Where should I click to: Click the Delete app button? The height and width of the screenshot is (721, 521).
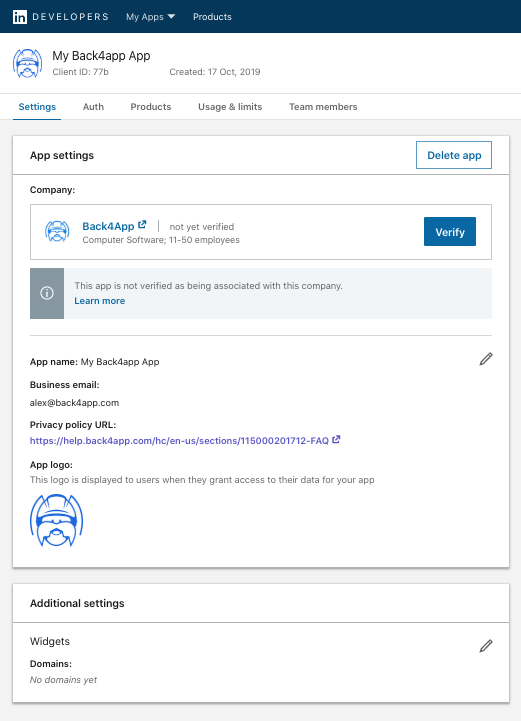tap(454, 155)
